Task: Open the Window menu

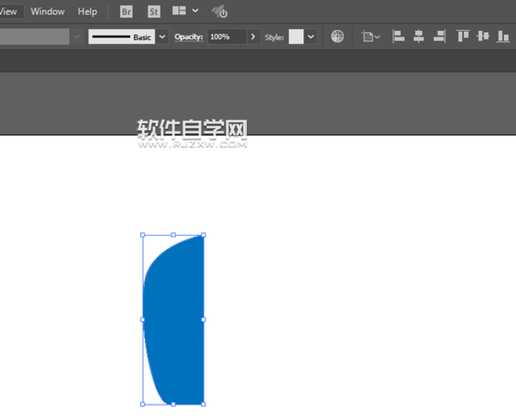Action: (x=48, y=12)
